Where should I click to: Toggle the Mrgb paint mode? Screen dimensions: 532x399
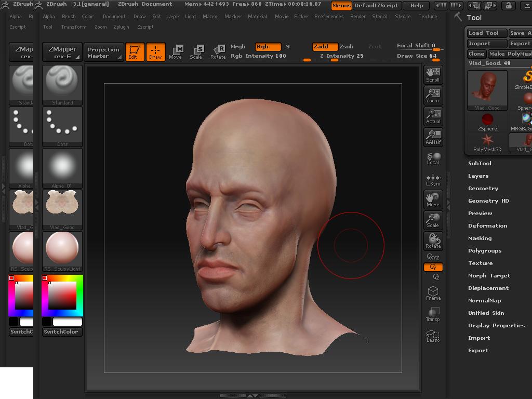pyautogui.click(x=238, y=47)
